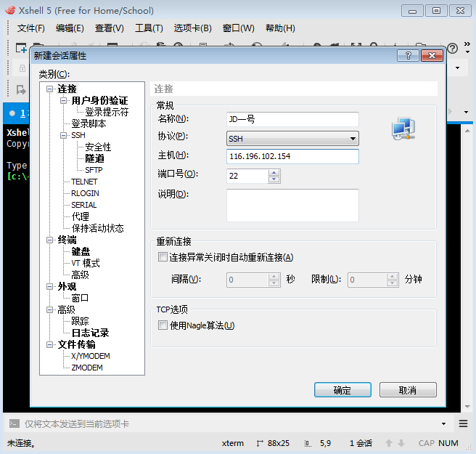Click the dialog's question mark help button

point(408,56)
